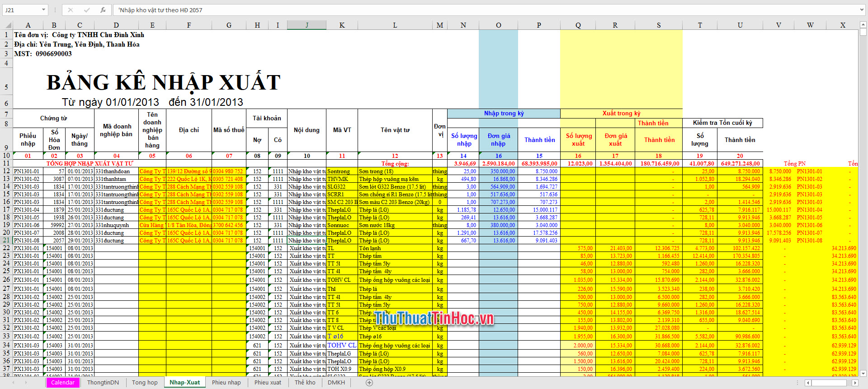This screenshot has height=389, width=868.
Task: Click cell 'Thép ống hộp X0.9'
Action: tap(395, 369)
